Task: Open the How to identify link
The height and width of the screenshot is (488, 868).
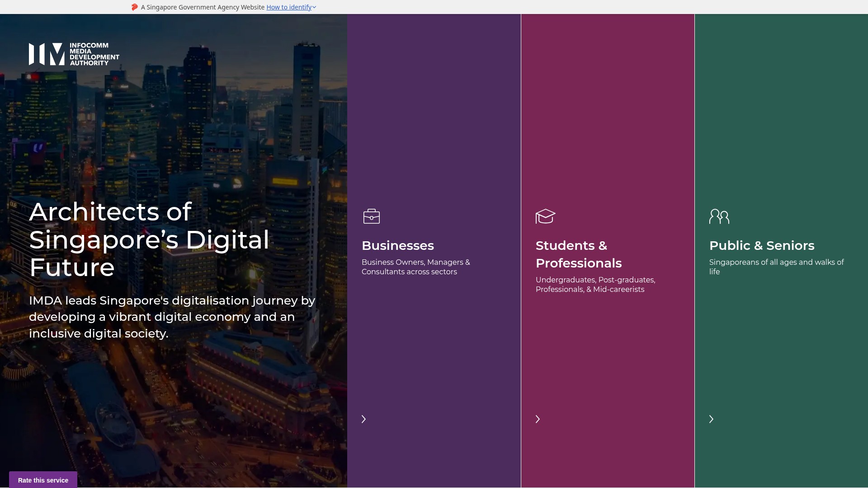Action: (289, 7)
